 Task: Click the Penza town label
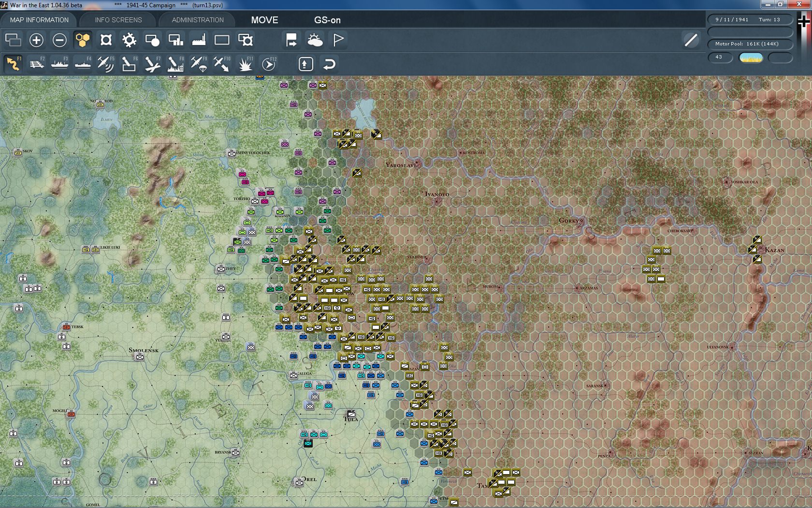tap(604, 456)
